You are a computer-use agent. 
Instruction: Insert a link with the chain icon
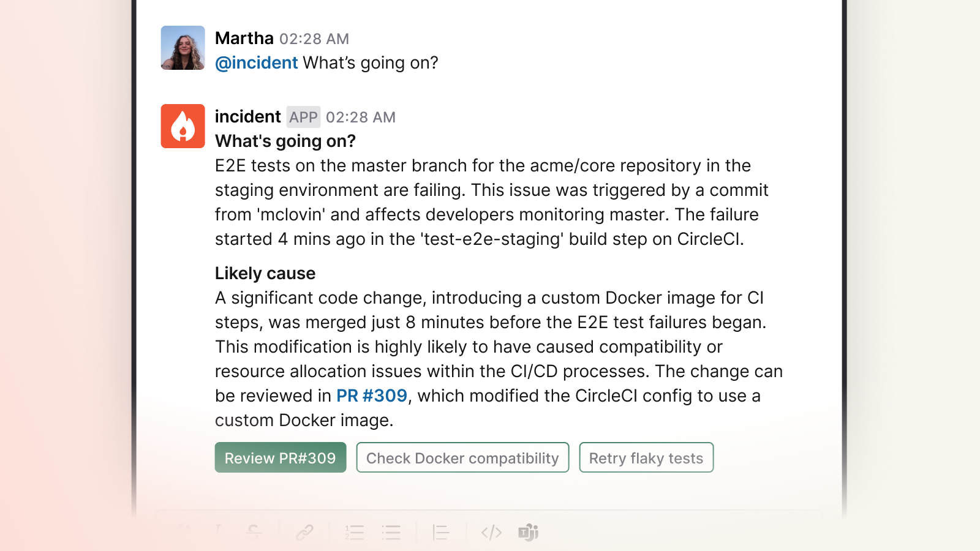[304, 532]
